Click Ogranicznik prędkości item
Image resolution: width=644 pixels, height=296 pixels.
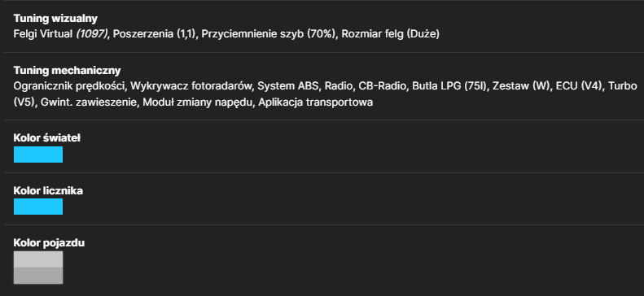[x=69, y=86]
